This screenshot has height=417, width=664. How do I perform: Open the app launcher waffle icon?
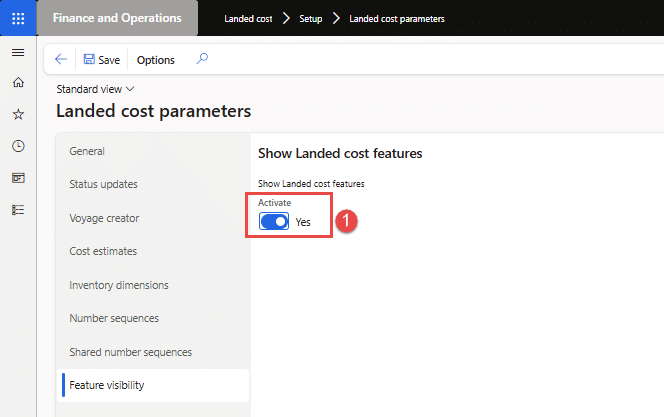(18, 18)
